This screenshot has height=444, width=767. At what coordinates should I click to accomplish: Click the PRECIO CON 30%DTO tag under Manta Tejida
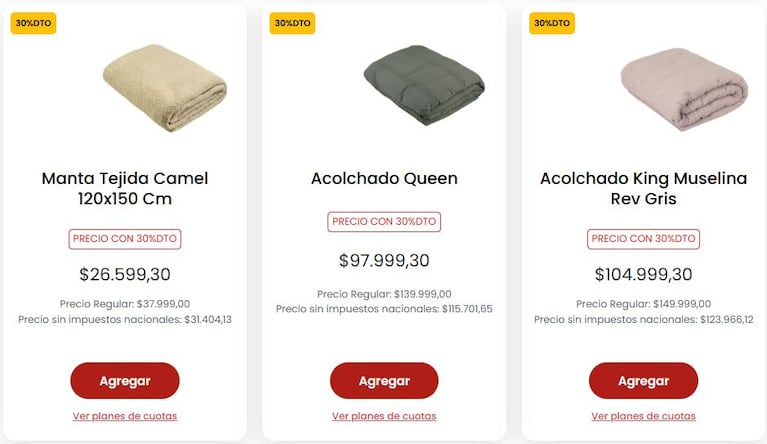pos(125,239)
